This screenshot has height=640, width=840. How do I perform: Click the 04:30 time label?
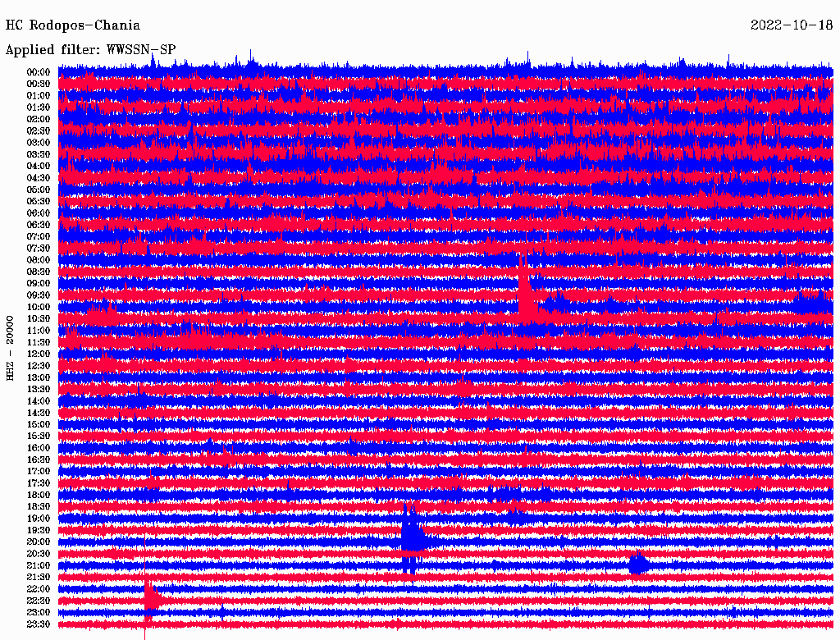(39, 178)
